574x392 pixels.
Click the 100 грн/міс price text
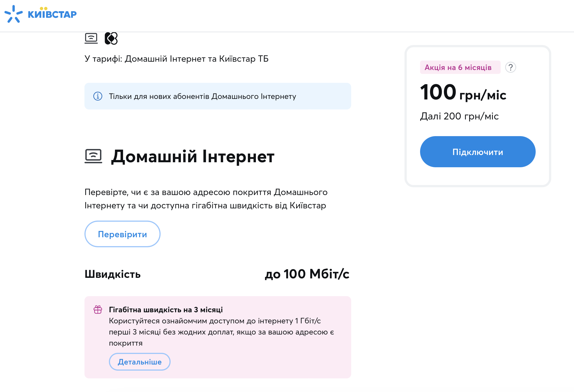(x=463, y=93)
